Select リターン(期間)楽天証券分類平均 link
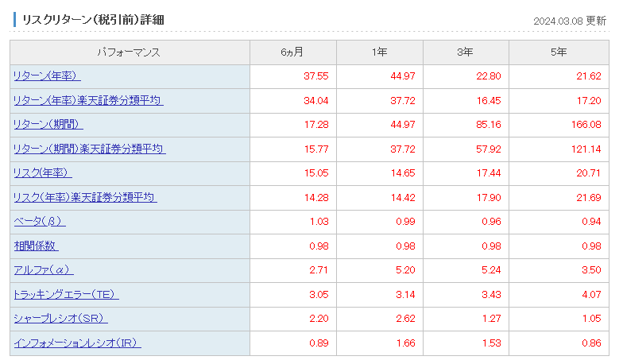 click(x=90, y=149)
